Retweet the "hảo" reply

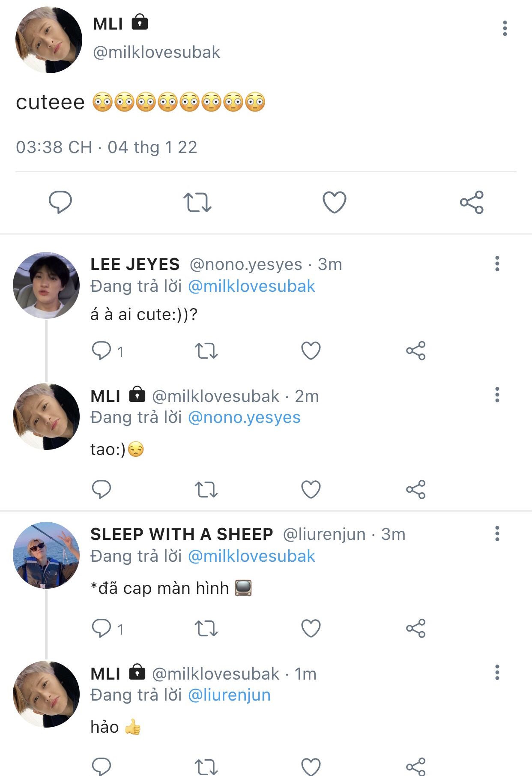click(x=206, y=766)
